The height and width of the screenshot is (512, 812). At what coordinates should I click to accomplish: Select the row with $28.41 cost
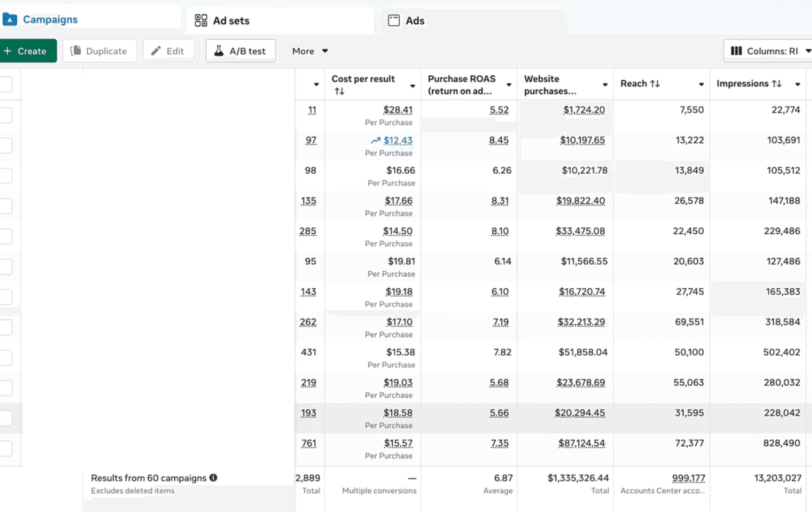(x=6, y=115)
